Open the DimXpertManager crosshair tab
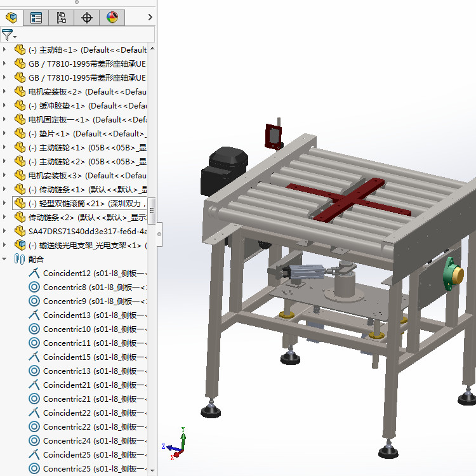The width and height of the screenshot is (476, 476). coord(87,18)
